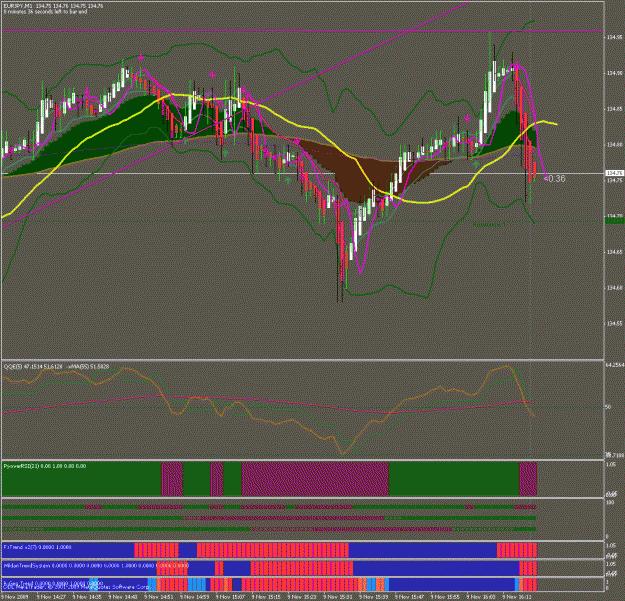Click the green Resistance 1 level label
This screenshot has height=601, width=625.
click(488, 225)
